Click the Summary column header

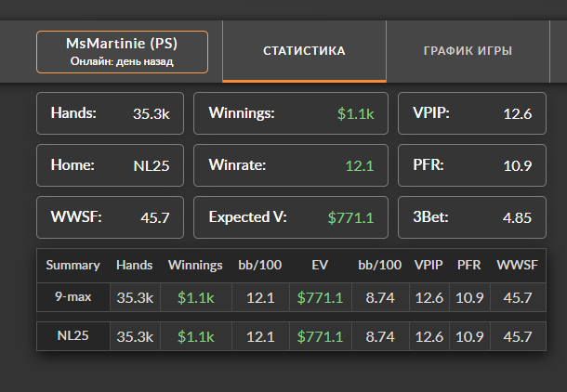[x=73, y=265]
